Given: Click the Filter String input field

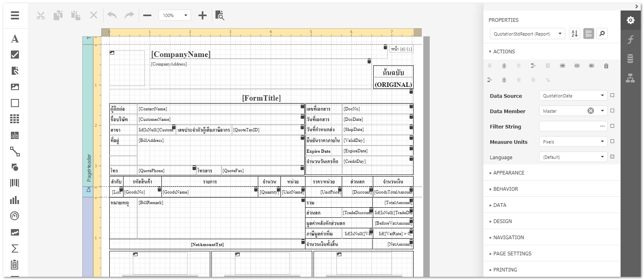Looking at the screenshot, I should 569,126.
